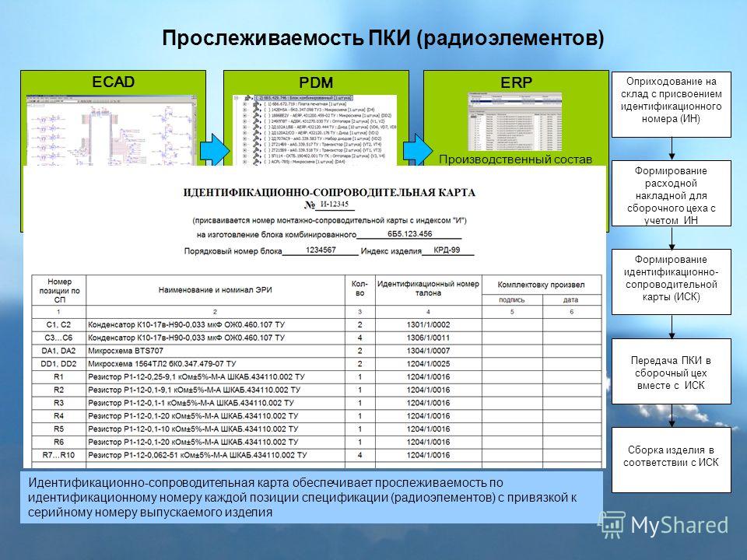
Task: Click the Сборка изделия в соответствии с ИСК box
Action: (x=672, y=460)
